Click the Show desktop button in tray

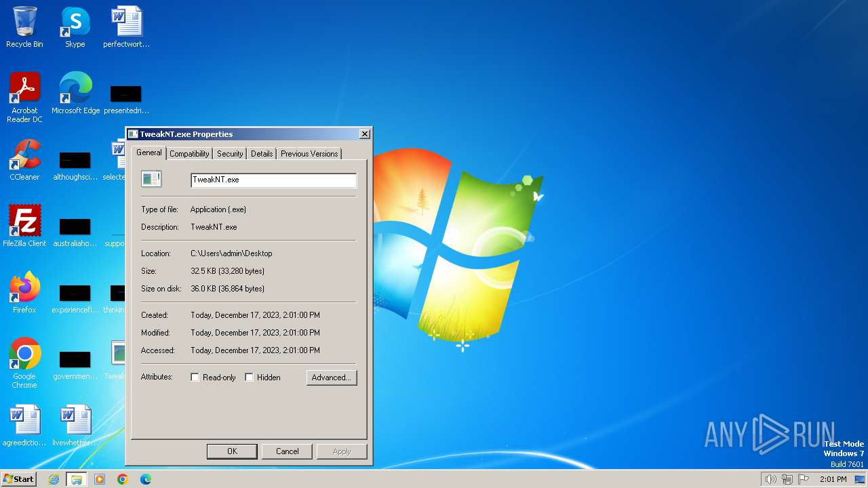pos(860,479)
